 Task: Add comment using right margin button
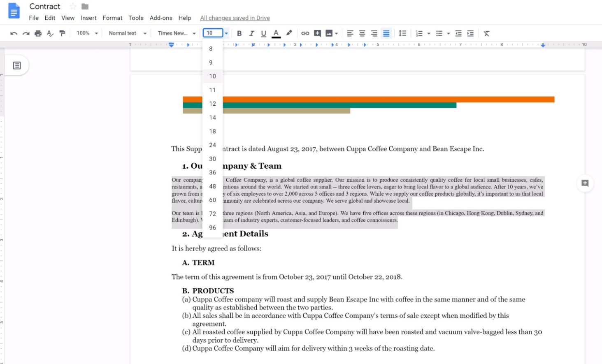585,183
